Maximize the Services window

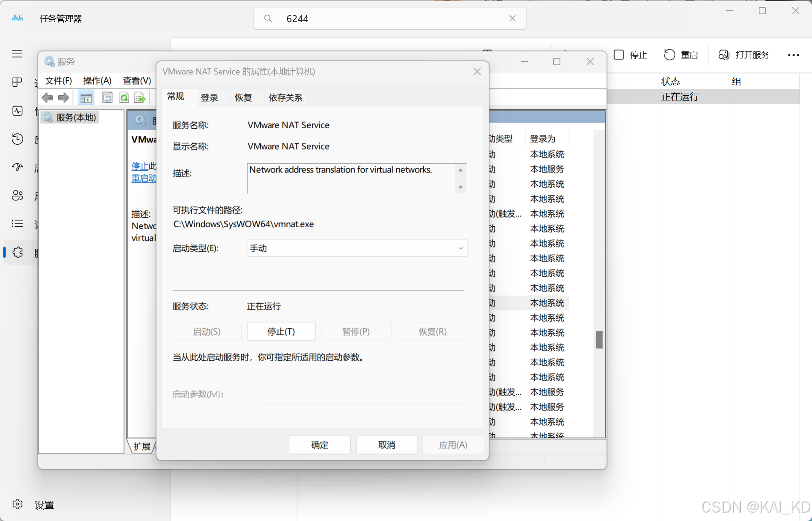point(557,62)
